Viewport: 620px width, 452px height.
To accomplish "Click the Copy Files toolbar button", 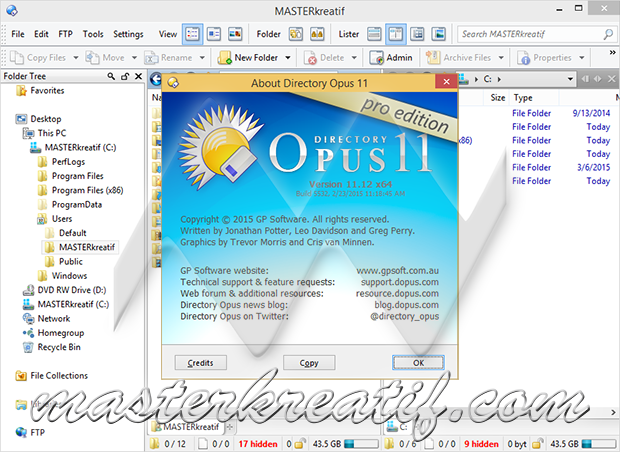I will point(38,58).
